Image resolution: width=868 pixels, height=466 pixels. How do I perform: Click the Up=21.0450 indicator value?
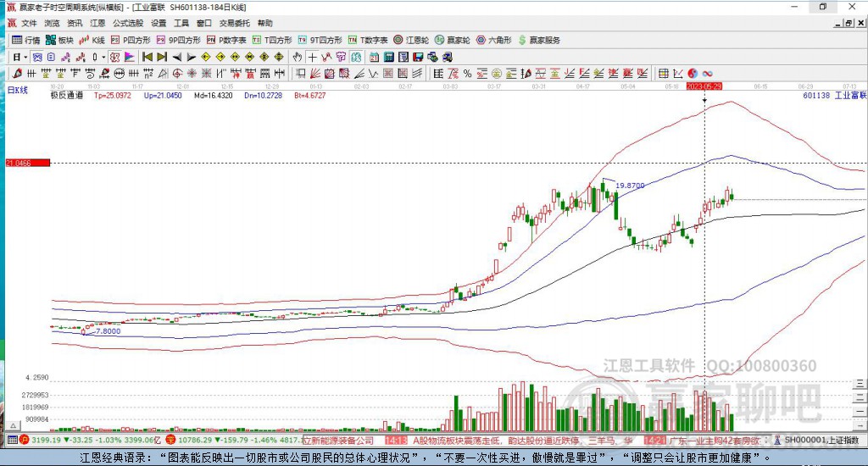163,95
